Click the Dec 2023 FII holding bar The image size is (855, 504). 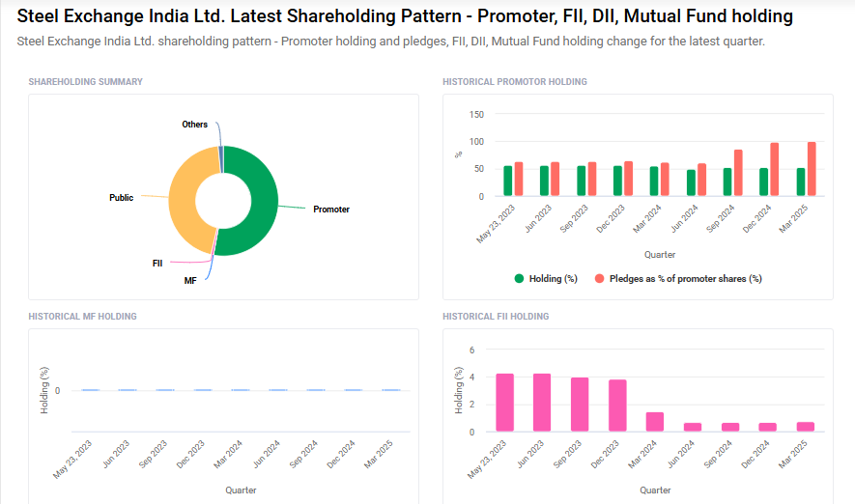617,406
